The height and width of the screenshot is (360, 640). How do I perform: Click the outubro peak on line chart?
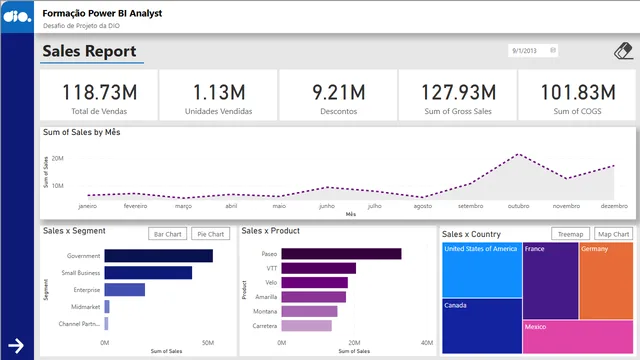(x=518, y=154)
